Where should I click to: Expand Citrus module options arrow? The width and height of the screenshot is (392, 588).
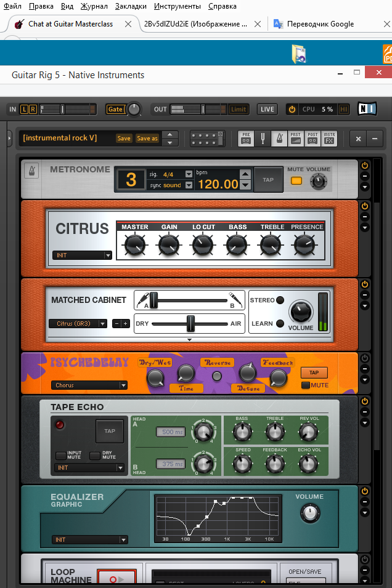[x=365, y=228]
